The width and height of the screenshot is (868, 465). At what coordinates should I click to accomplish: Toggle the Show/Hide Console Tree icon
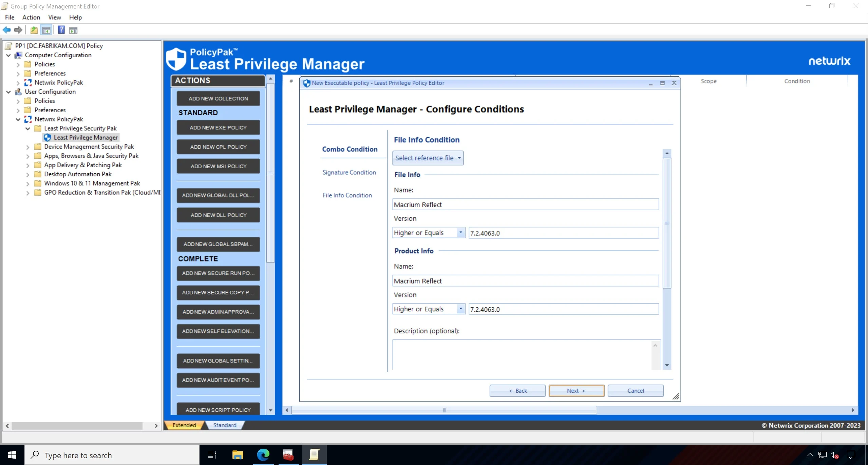tap(46, 30)
